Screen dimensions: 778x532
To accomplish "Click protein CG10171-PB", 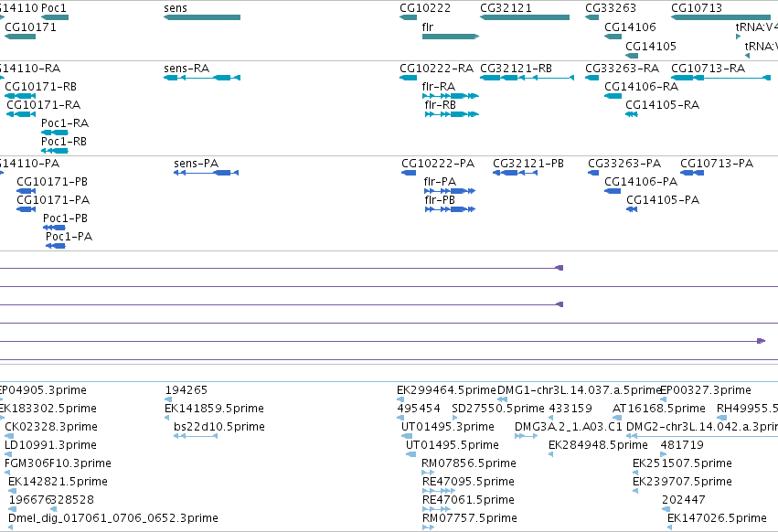I will (x=52, y=182).
